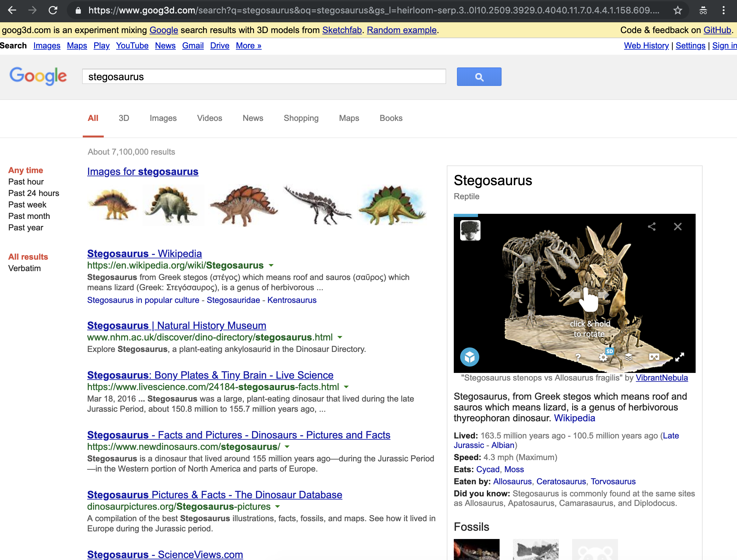
Task: Select the All results tab
Action: click(93, 118)
